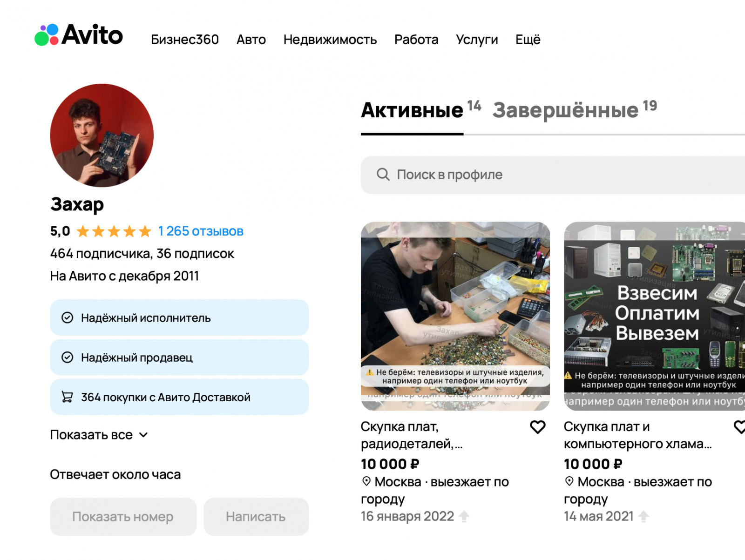
Task: Click the cart icon beside 364 покупки
Action: pos(68,397)
